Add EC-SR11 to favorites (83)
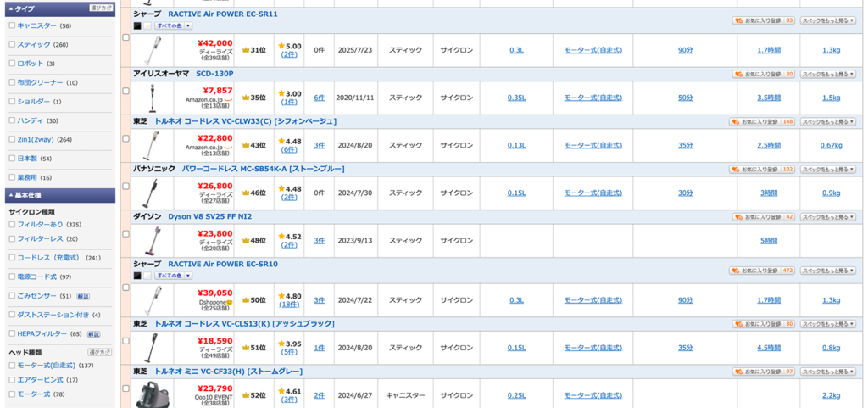This screenshot has width=868, height=408. tap(764, 20)
